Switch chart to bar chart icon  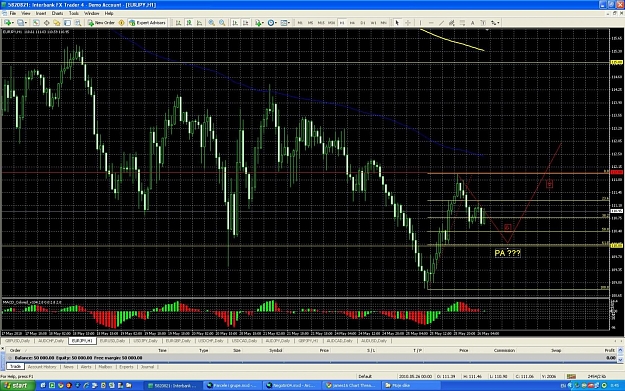[179, 23]
